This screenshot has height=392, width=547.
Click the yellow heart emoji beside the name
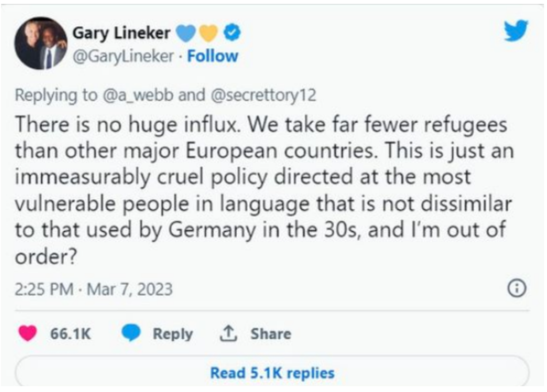click(209, 33)
